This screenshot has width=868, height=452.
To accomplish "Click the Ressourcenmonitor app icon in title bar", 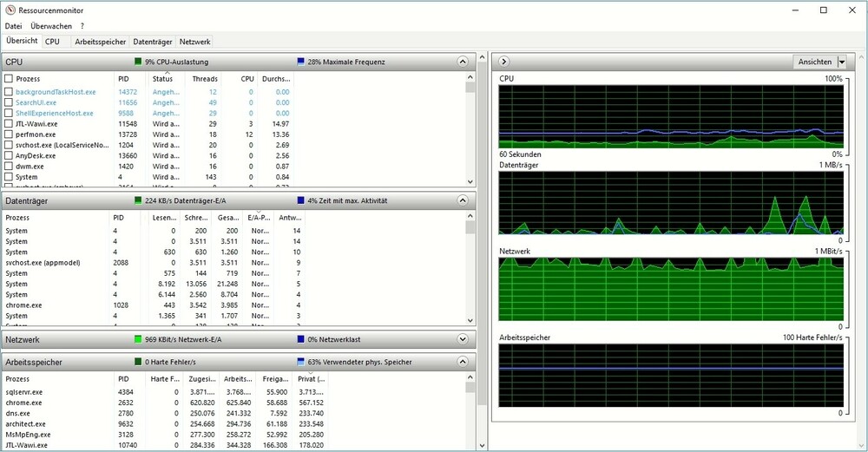I will click(10, 10).
